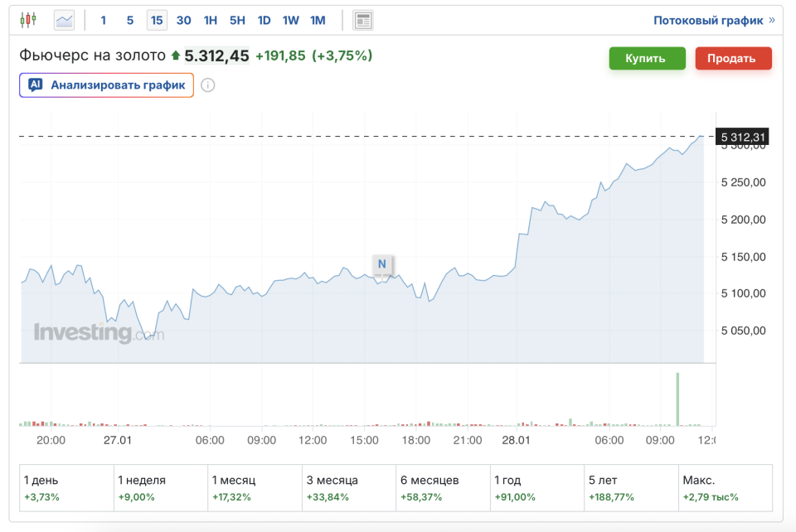
Task: Switch to the 1W interval
Action: pos(290,20)
